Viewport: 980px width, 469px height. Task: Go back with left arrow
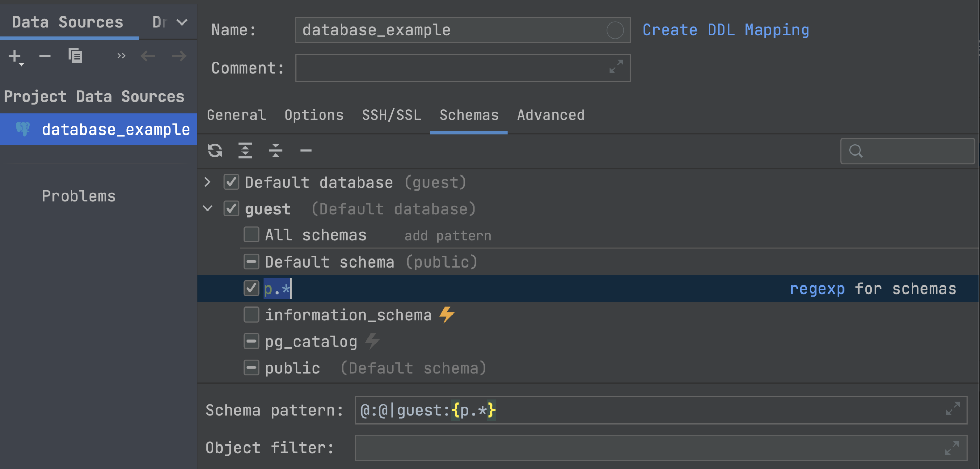tap(148, 56)
